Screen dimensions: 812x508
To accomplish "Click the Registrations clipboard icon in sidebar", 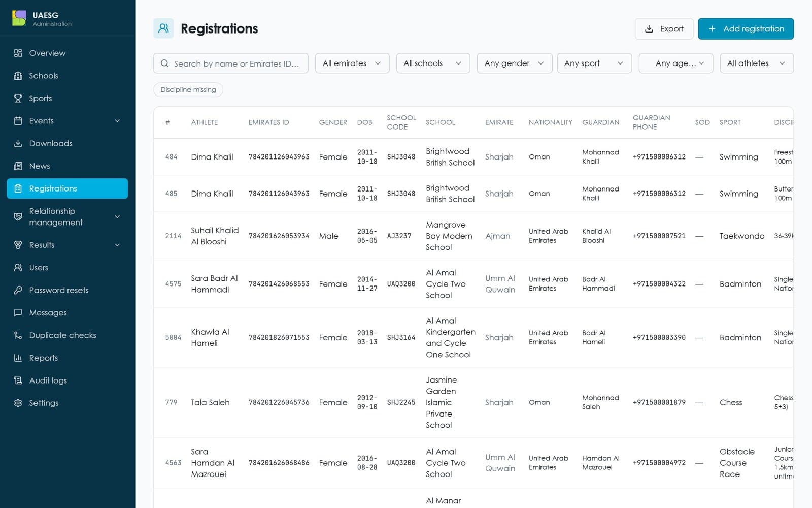I will point(18,188).
